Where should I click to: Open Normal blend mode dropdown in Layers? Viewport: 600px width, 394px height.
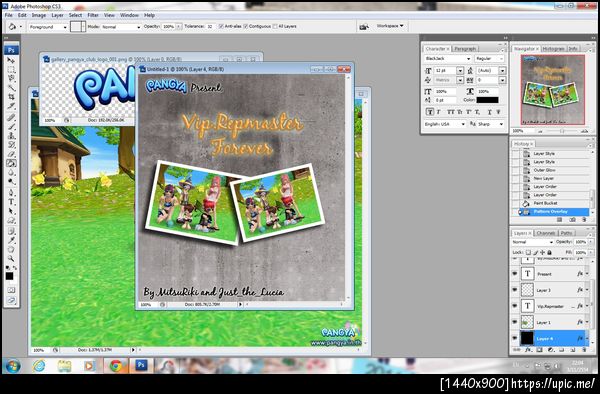(x=533, y=242)
